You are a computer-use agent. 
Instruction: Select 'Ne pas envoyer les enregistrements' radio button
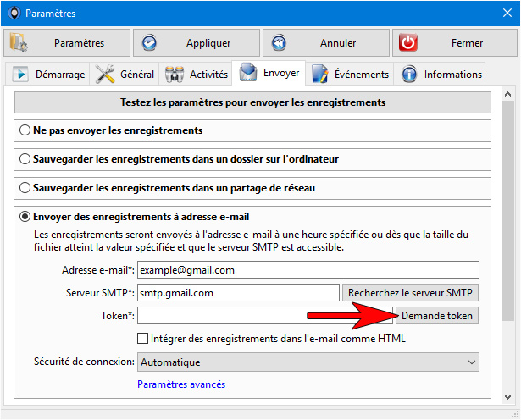pos(25,130)
